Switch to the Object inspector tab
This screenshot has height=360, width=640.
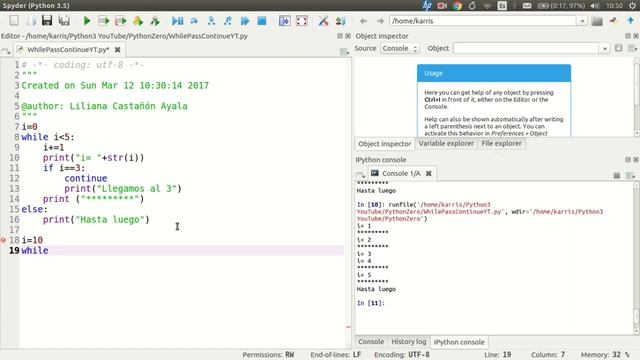pyautogui.click(x=384, y=144)
